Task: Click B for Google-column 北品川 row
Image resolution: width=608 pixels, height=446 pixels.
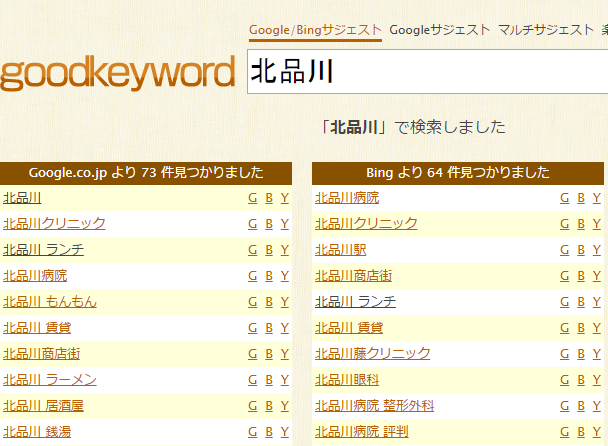Action: 269,198
